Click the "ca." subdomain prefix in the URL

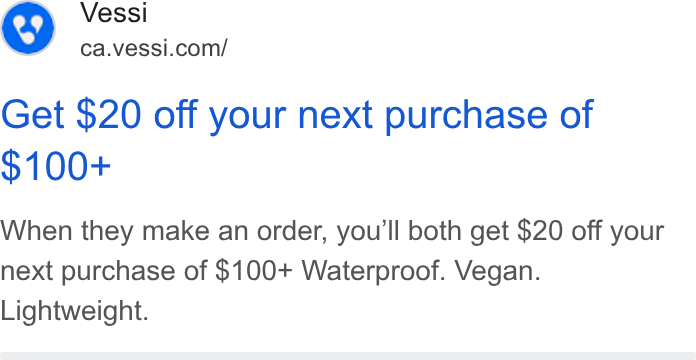(x=94, y=49)
